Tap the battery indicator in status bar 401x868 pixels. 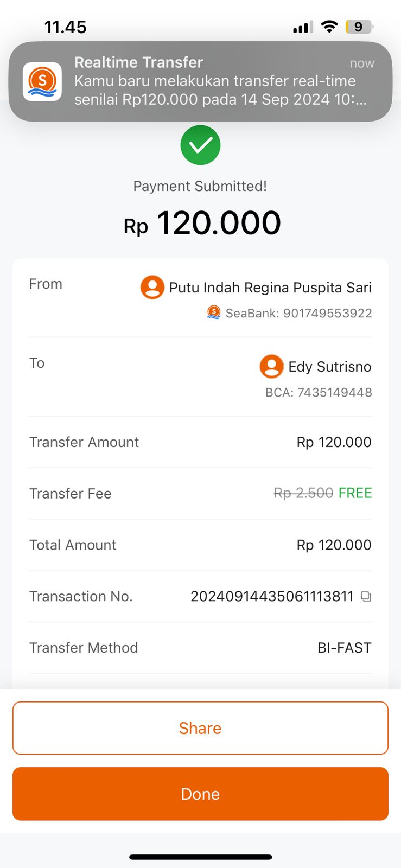pos(359,27)
